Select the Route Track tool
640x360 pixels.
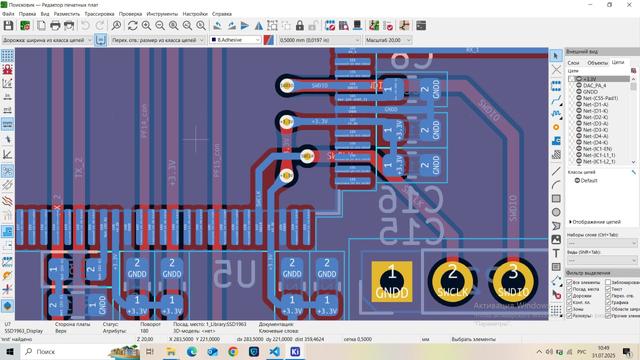(x=556, y=100)
